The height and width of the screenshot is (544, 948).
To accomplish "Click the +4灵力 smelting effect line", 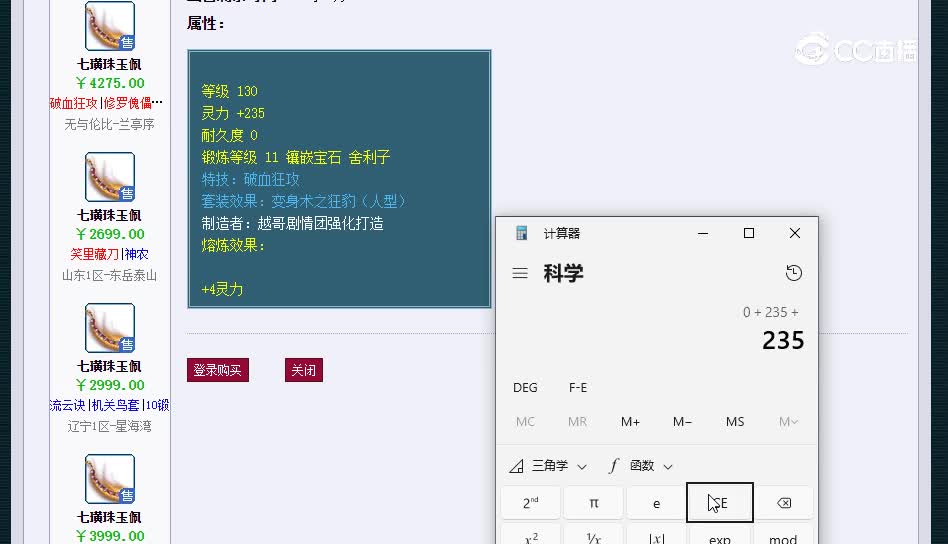I will [222, 289].
